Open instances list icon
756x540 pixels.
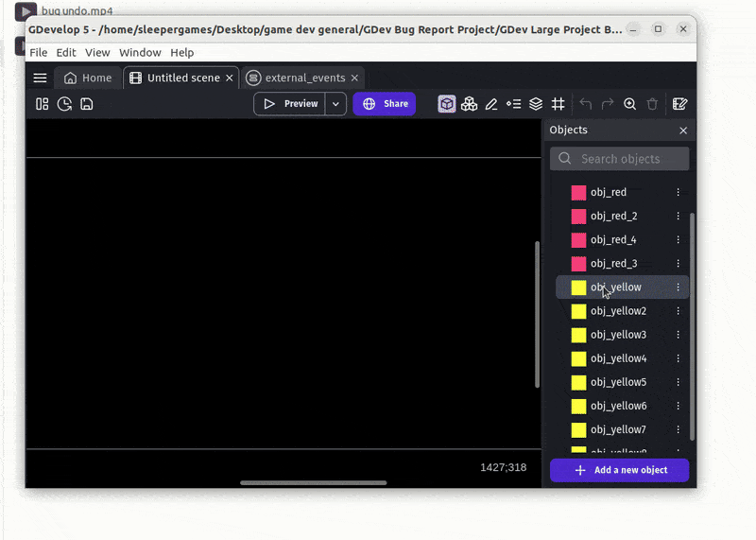(513, 104)
